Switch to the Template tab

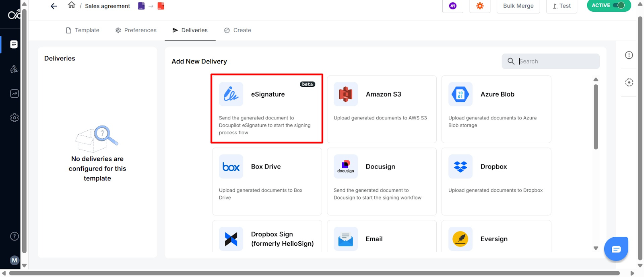[83, 30]
